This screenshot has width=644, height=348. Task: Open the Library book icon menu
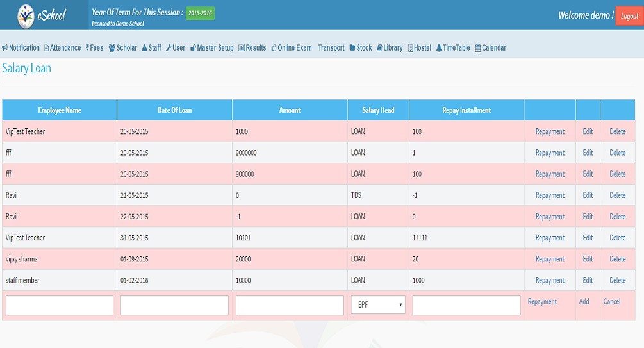[x=379, y=48]
